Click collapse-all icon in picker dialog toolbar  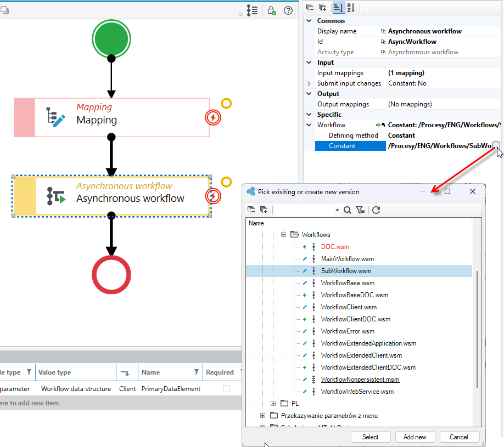pos(251,210)
